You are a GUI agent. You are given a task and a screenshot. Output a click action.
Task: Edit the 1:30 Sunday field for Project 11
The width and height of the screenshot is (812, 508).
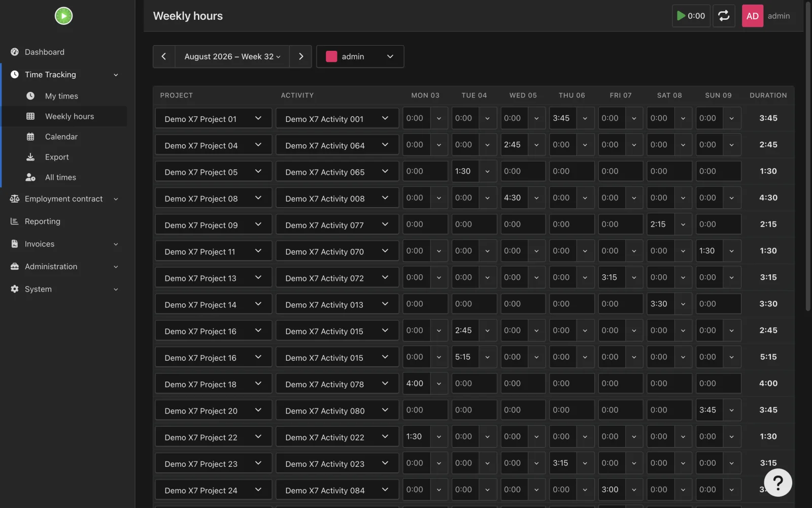tap(708, 250)
